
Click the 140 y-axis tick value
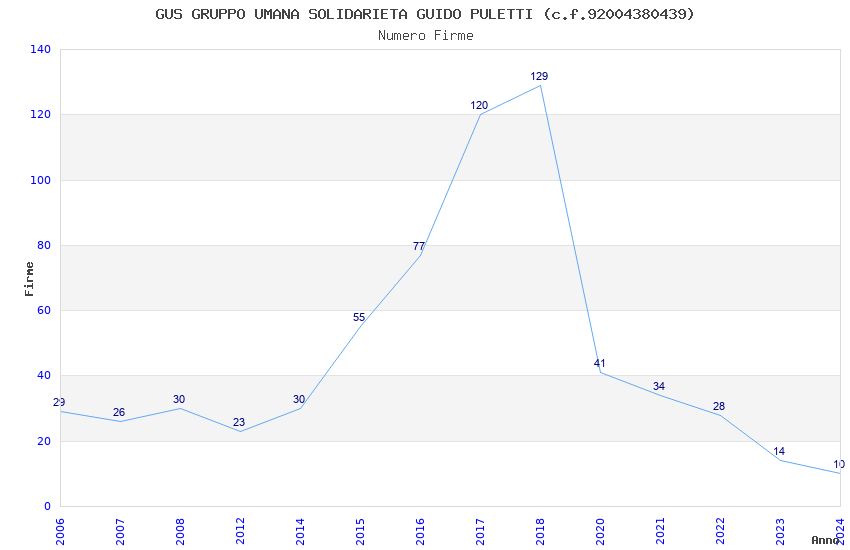click(41, 49)
